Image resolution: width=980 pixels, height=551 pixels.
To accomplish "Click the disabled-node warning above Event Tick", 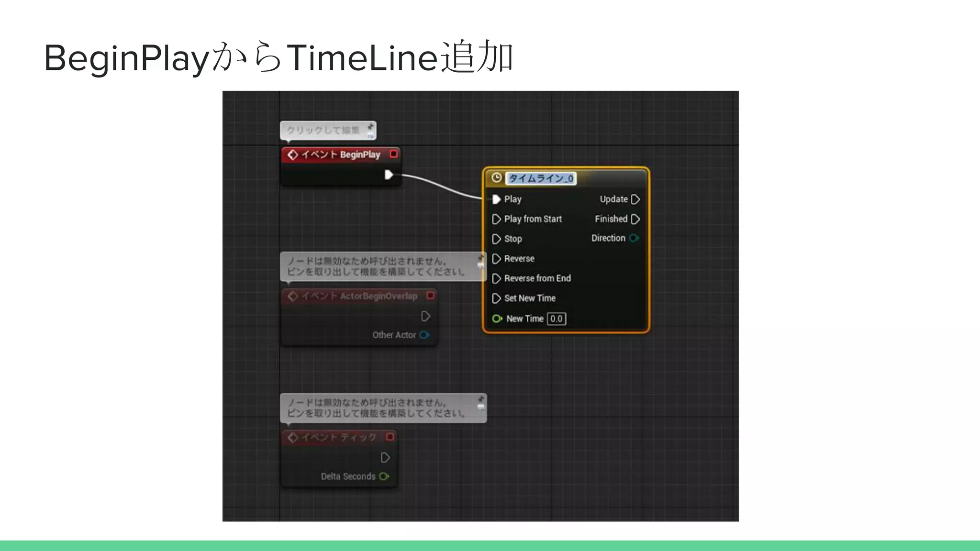I will pos(383,408).
